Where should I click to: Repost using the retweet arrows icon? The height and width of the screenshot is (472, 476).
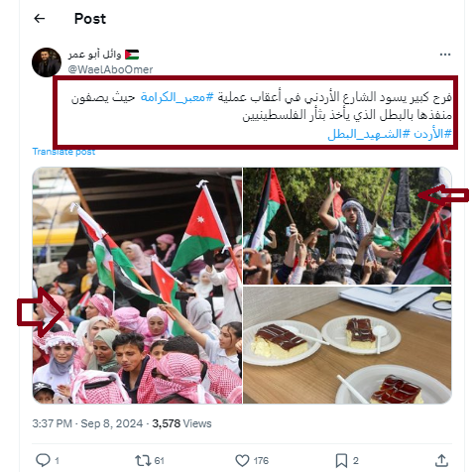[143, 460]
